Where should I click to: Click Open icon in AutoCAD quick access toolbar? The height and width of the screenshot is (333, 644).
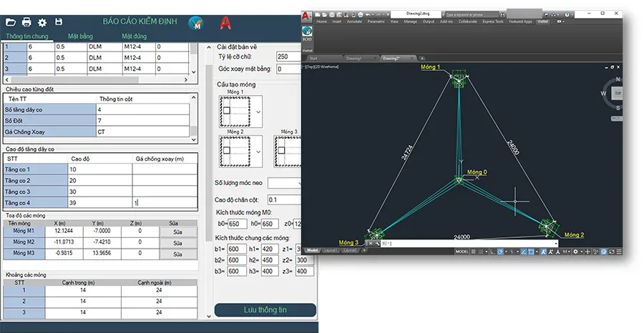click(x=324, y=15)
